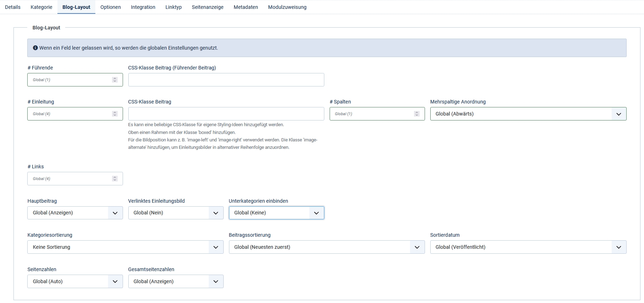Use the # Spalten stepper arrows
The height and width of the screenshot is (303, 644).
tap(417, 114)
